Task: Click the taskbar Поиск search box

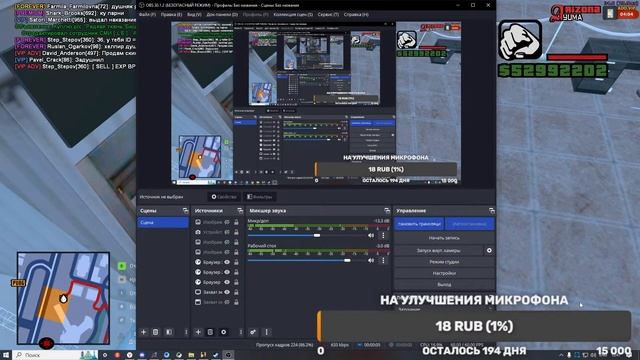Action: click(55, 355)
